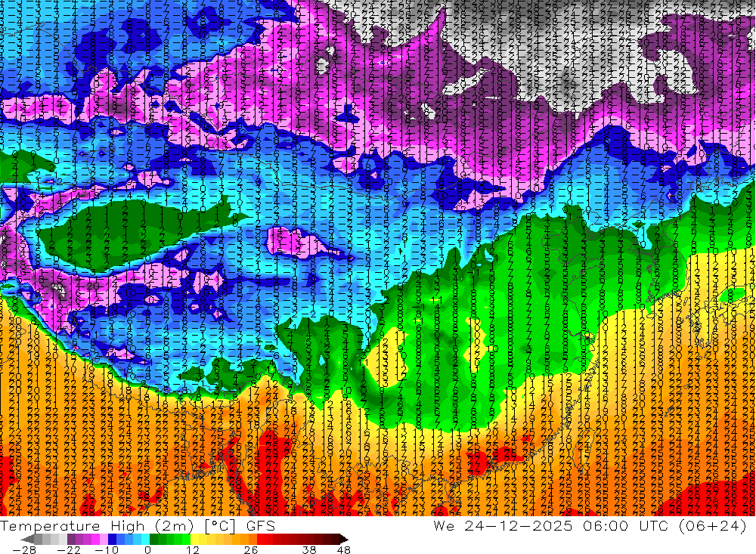This screenshot has width=756, height=554.
Task: Click the cyan swatch above the 0 label
Action: (x=145, y=540)
